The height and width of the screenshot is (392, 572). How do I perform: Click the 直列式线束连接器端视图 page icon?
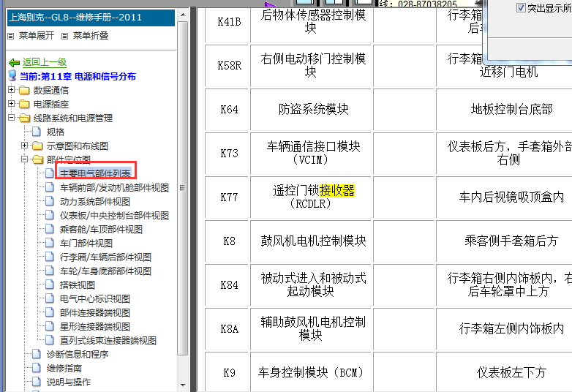[50, 340]
